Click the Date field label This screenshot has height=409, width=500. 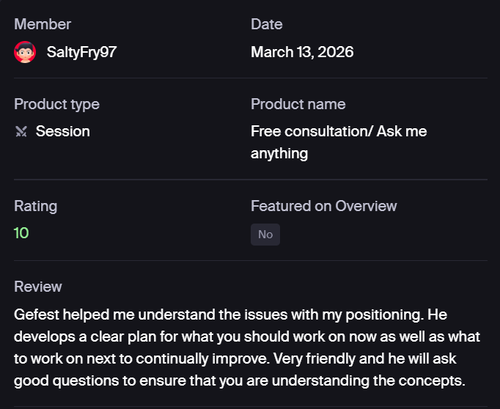click(267, 24)
